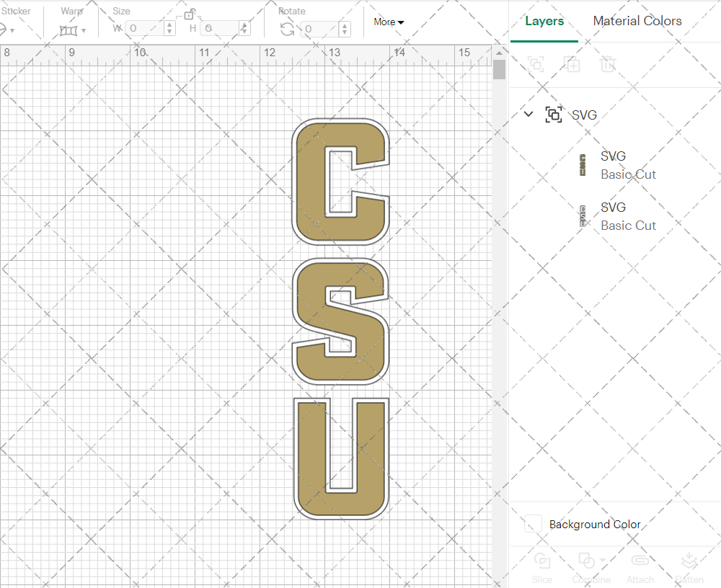The height and width of the screenshot is (588, 721).
Task: Click the Duplicate layer icon
Action: 572,64
